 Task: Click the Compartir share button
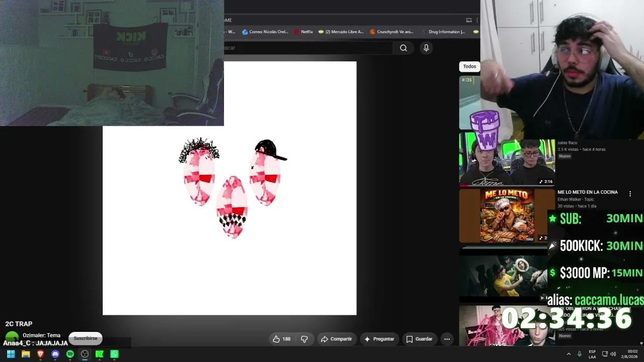pos(336,339)
